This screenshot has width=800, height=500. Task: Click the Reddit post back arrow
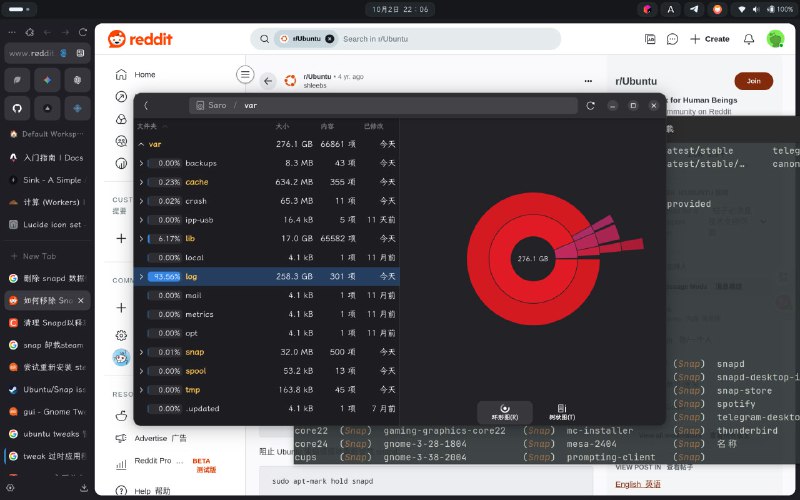point(268,81)
